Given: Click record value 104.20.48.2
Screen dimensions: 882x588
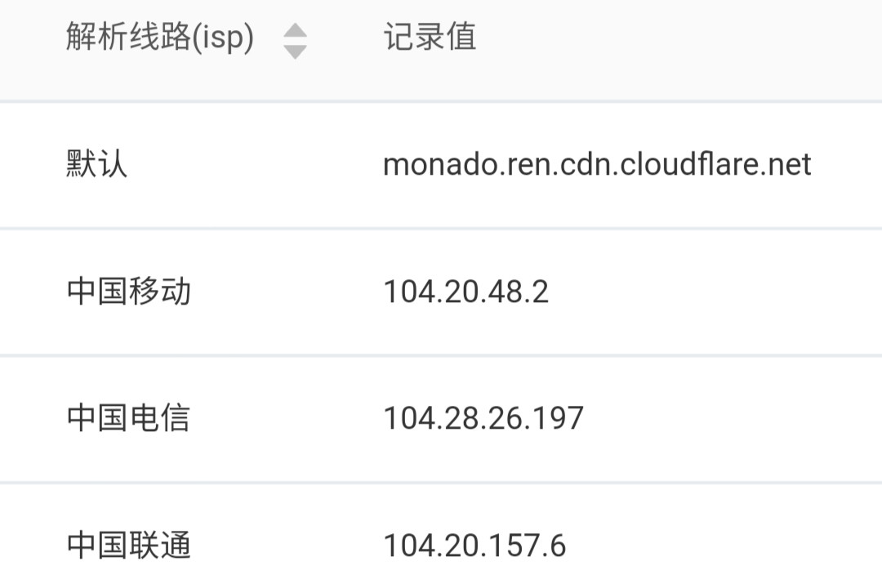Looking at the screenshot, I should tap(465, 292).
